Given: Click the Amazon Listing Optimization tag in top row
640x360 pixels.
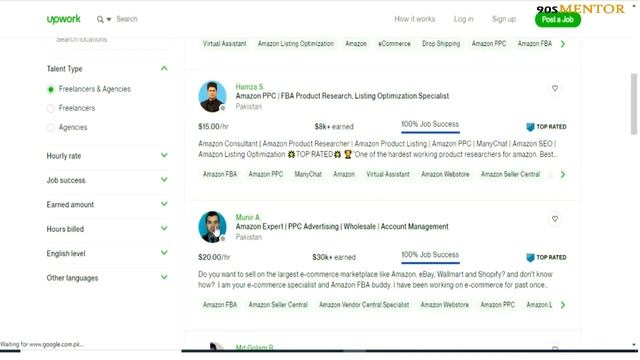Looking at the screenshot, I should 296,44.
